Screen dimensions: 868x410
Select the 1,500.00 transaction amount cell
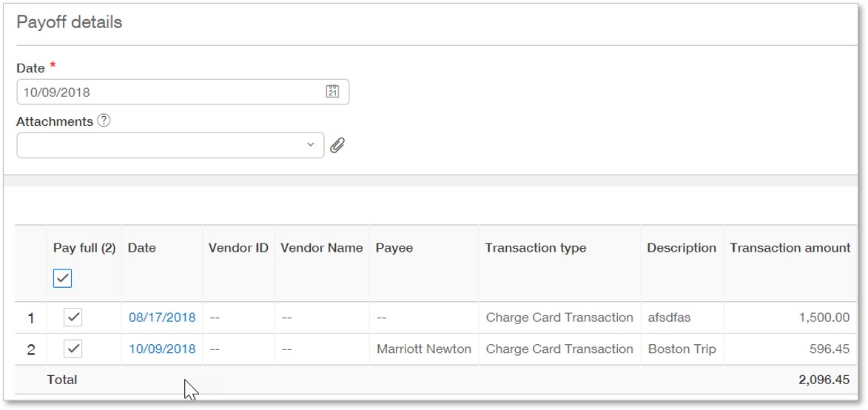(x=824, y=317)
